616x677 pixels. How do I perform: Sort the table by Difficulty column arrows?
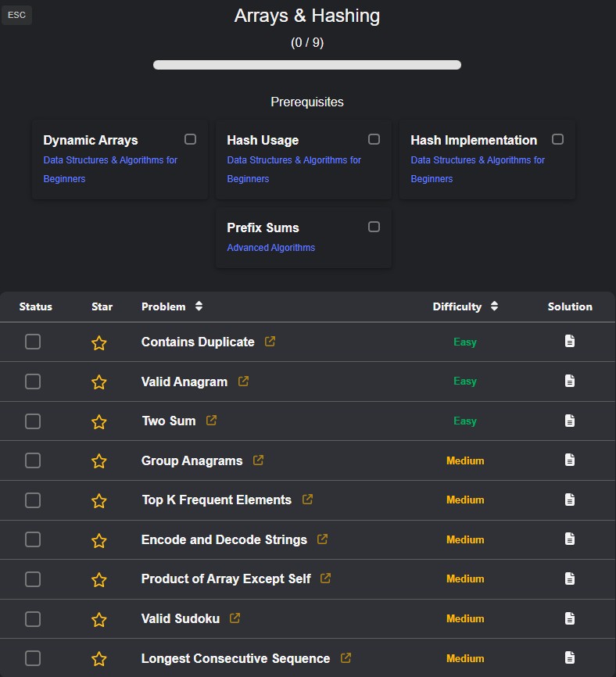pyautogui.click(x=494, y=306)
